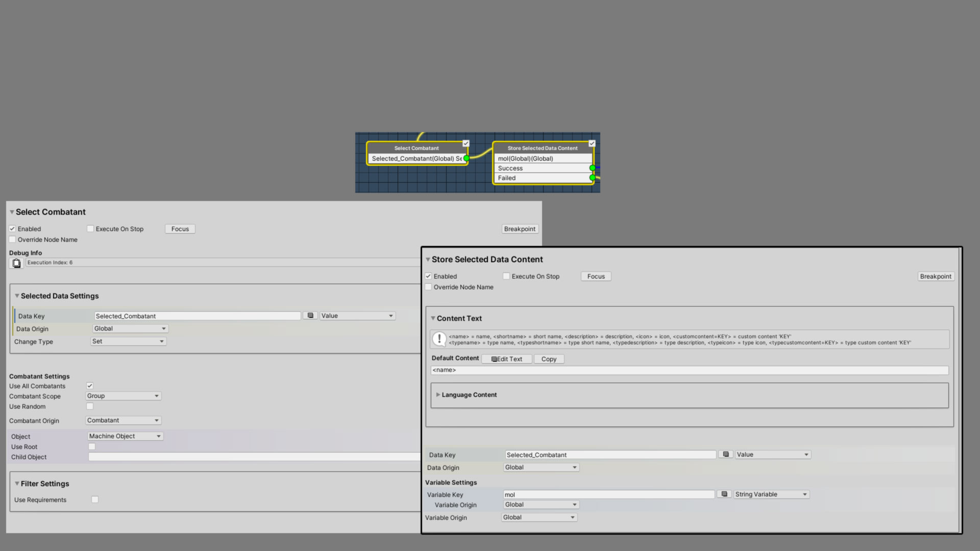Click Copy button for Default Content
Viewport: 980px width, 551px height.
[549, 359]
